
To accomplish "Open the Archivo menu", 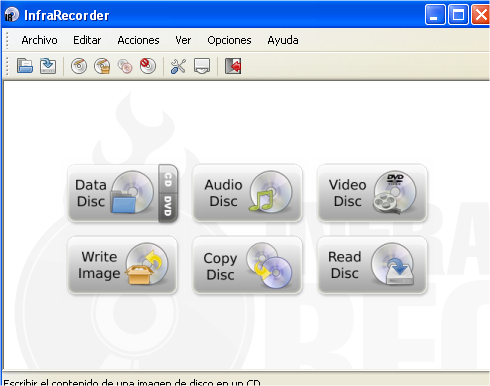I will click(39, 40).
